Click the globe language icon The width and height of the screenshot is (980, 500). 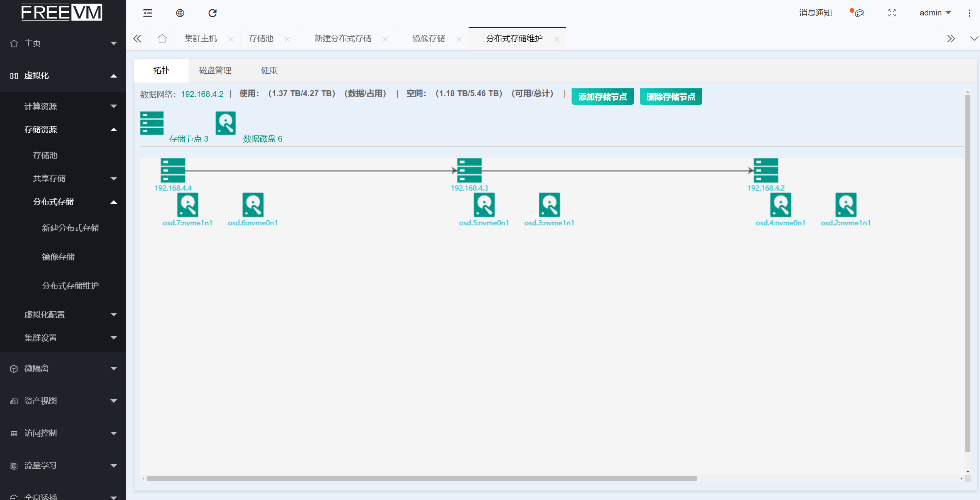(x=180, y=13)
